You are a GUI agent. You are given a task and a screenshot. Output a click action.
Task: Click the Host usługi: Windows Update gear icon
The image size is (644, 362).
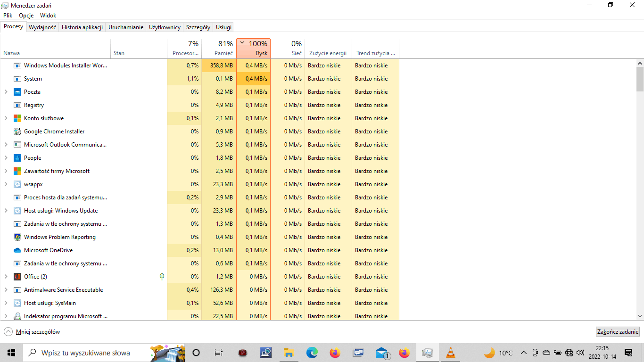[17, 211]
